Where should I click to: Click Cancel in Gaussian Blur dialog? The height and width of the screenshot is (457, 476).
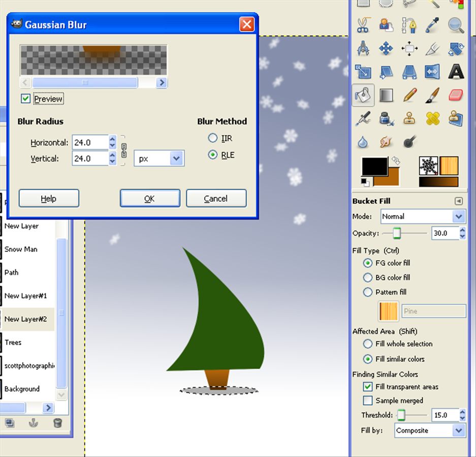pyautogui.click(x=216, y=198)
